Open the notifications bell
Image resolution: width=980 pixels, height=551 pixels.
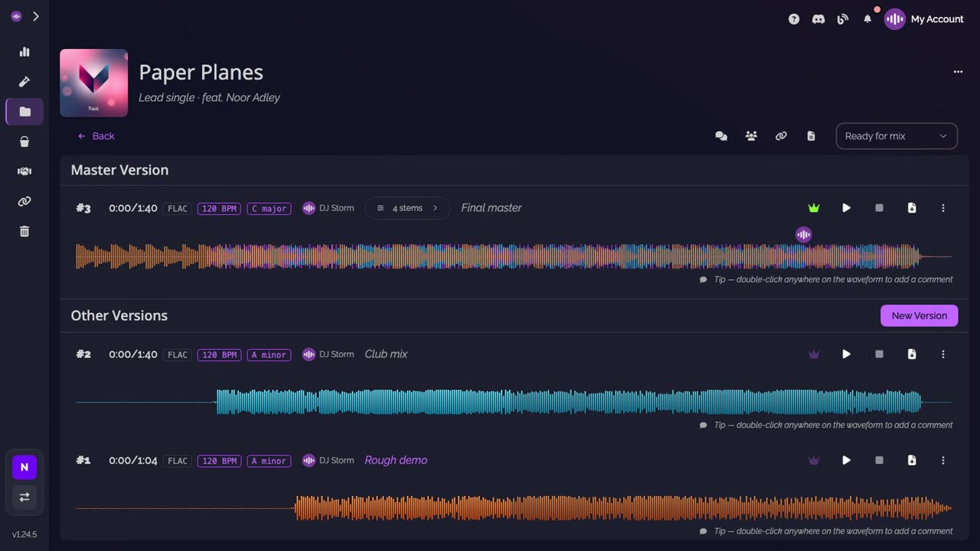click(x=867, y=19)
